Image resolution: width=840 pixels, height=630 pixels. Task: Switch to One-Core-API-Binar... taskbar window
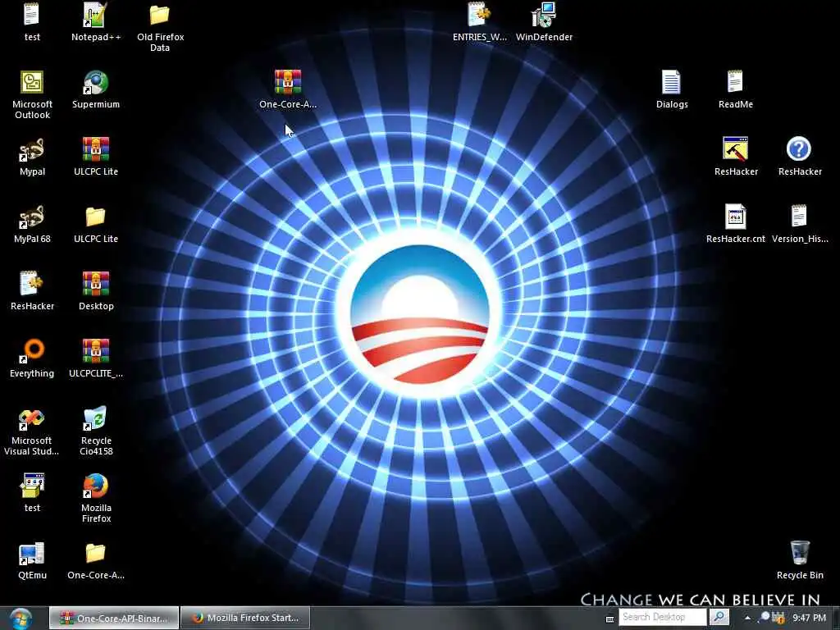click(x=114, y=619)
